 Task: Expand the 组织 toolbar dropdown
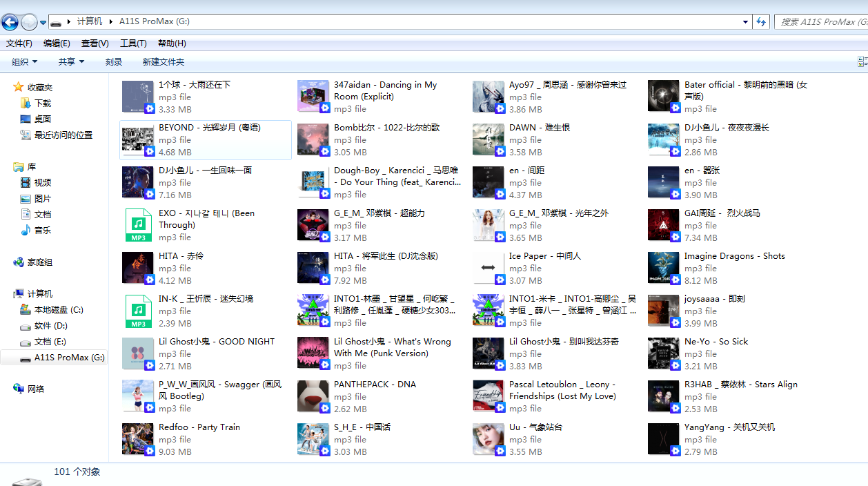click(x=25, y=62)
